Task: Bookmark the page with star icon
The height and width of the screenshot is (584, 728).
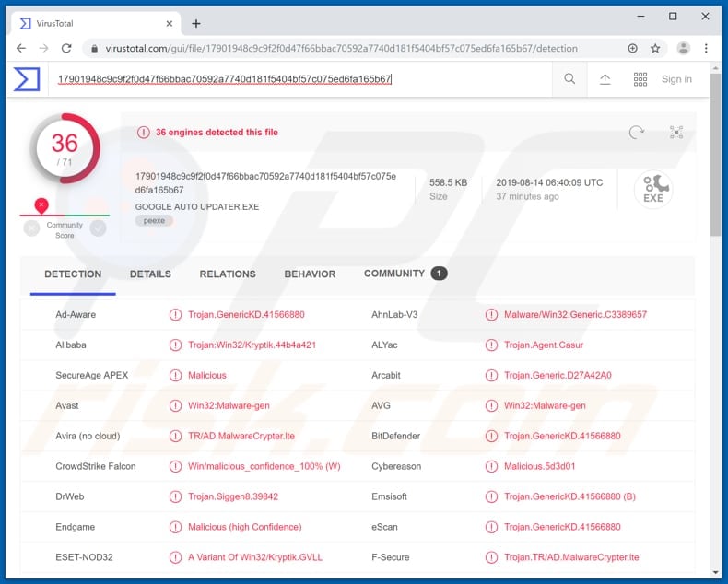Action: point(655,48)
